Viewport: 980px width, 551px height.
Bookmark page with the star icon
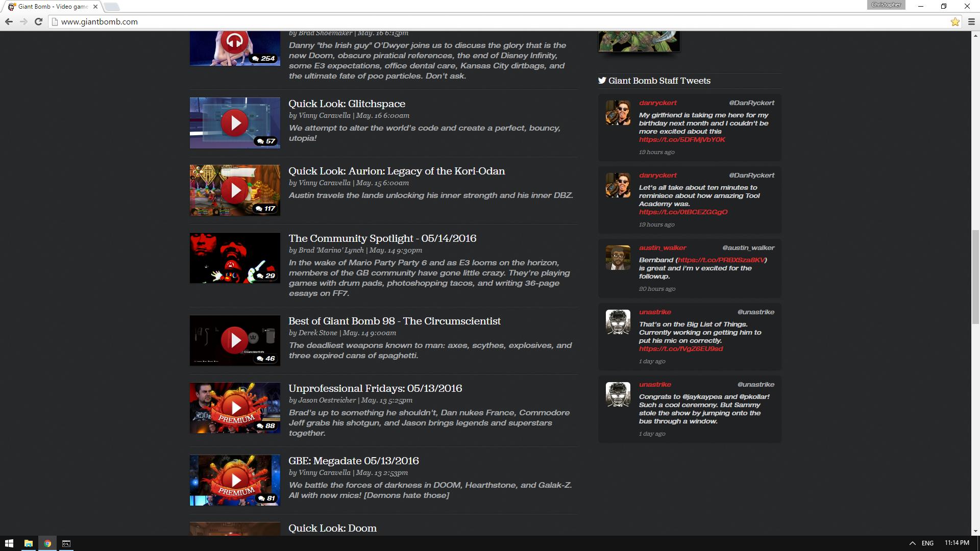click(x=955, y=21)
